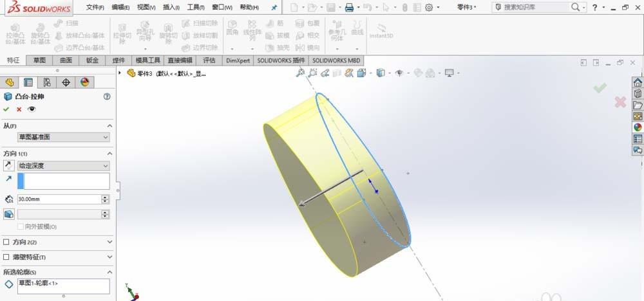Open the 草图基准面 start condition dropdown

64,138
